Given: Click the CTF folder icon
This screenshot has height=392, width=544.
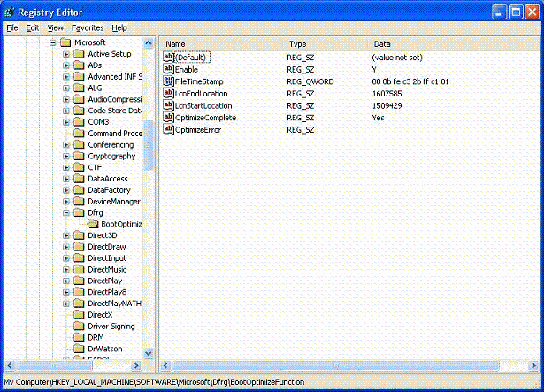Looking at the screenshot, I should point(79,167).
